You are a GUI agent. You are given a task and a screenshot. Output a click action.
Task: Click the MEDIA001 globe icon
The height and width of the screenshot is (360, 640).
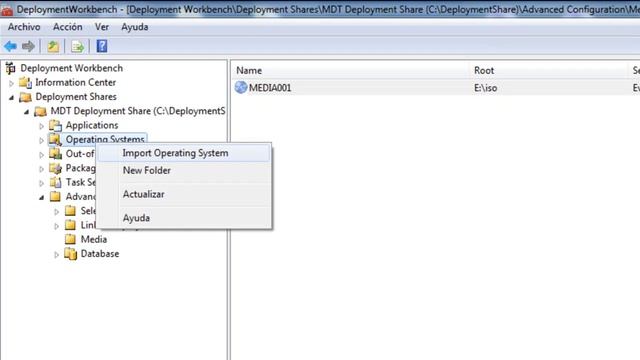coord(241,87)
